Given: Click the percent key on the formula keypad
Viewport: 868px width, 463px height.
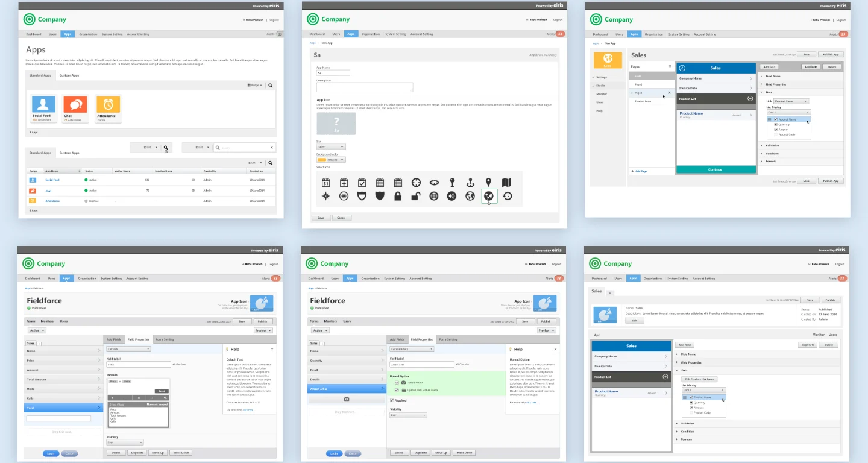Looking at the screenshot, I should 165,398.
